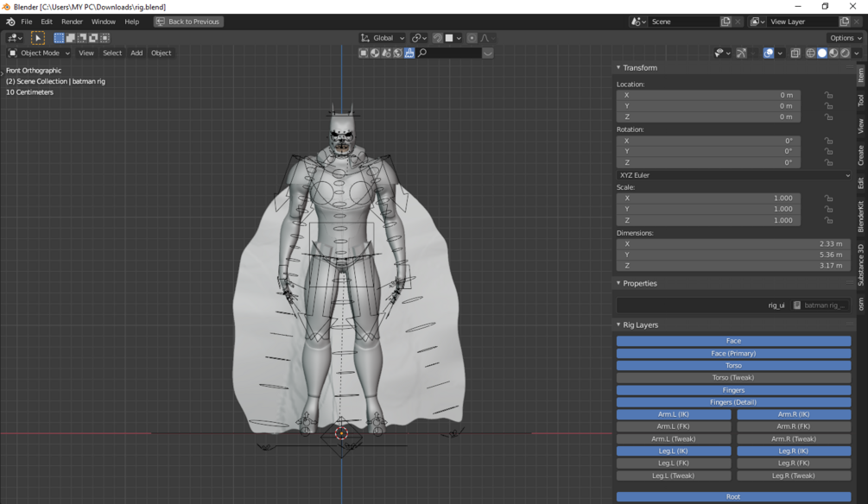Image resolution: width=868 pixels, height=504 pixels.
Task: Select the first BlenderKit asset type icon
Action: [363, 54]
